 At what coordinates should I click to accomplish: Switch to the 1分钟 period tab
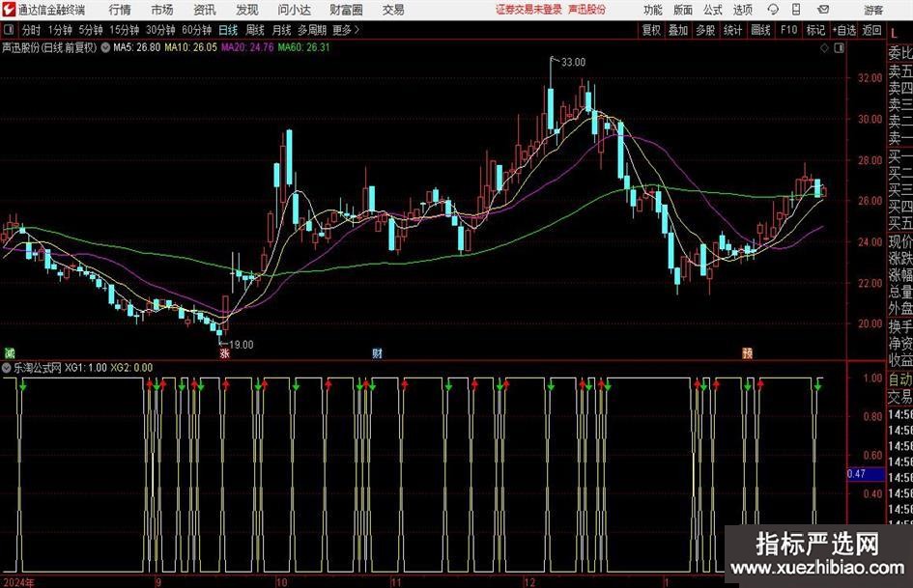tap(60, 30)
